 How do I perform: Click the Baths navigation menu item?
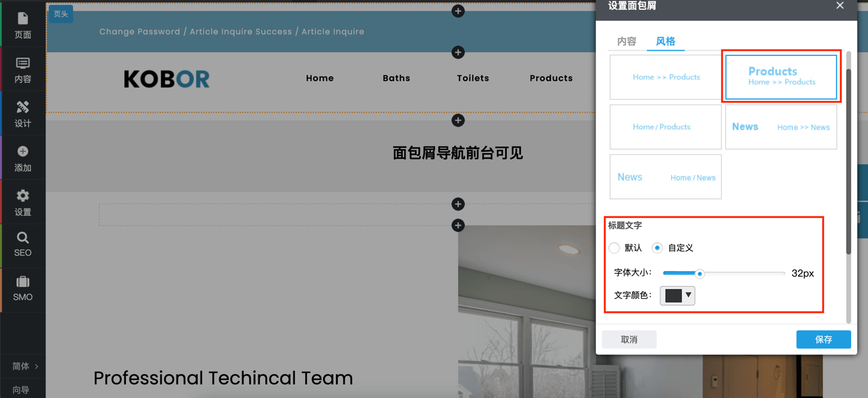(396, 78)
